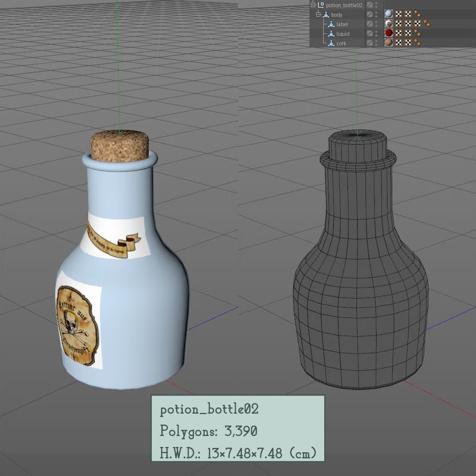Toggle visibility dots for cork
This screenshot has height=476, width=476.
coord(377,43)
